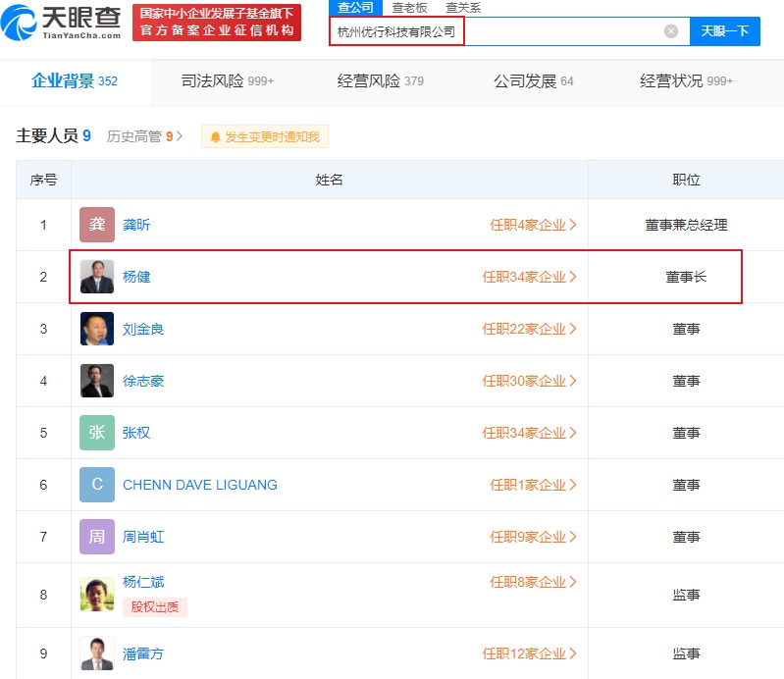Click the 天眼一下 search button
This screenshot has height=679, width=784.
tap(724, 31)
